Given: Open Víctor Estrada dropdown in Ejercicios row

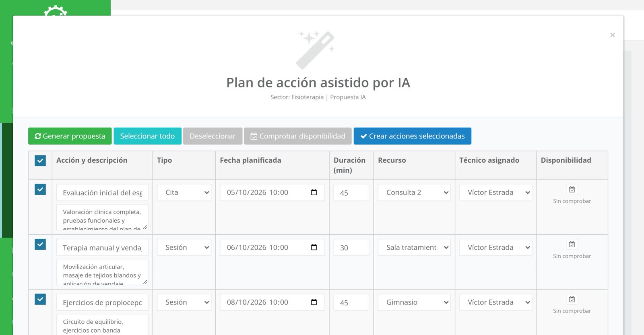Looking at the screenshot, I should coord(495,302).
